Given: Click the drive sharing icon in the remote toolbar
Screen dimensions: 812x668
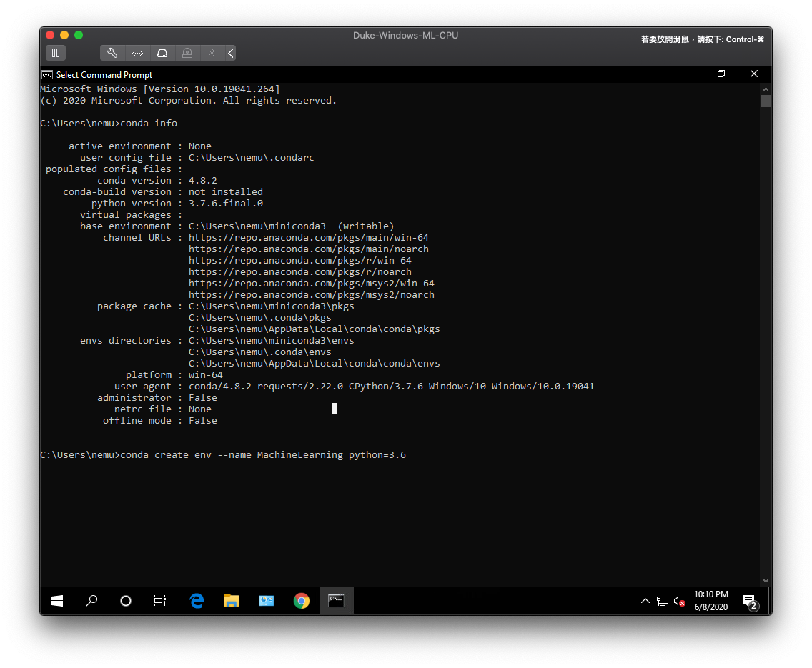Looking at the screenshot, I should 162,53.
